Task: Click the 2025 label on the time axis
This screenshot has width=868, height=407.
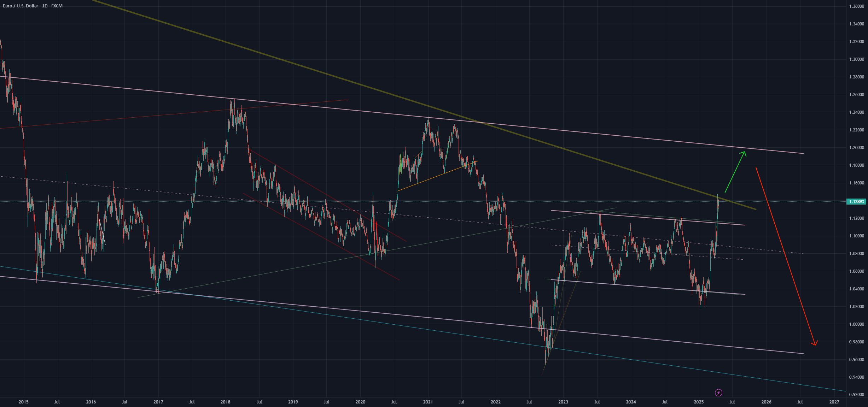Action: tap(699, 402)
